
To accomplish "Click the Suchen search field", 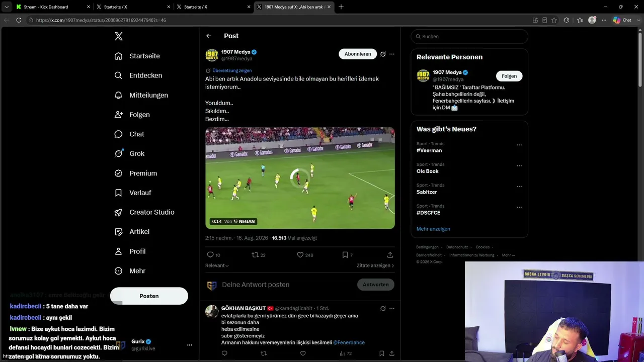I will click(469, 36).
